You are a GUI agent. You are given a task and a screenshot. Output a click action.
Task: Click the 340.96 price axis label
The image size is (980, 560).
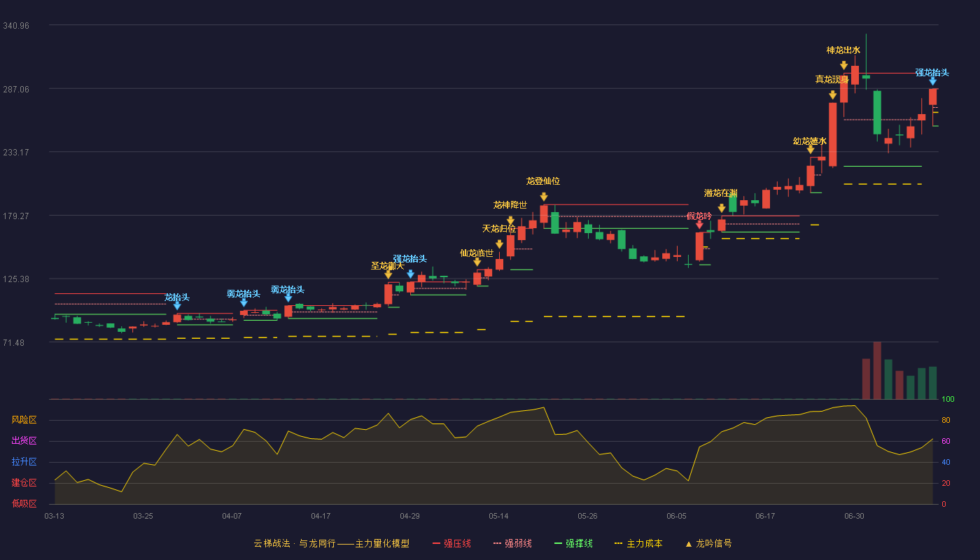click(x=16, y=26)
